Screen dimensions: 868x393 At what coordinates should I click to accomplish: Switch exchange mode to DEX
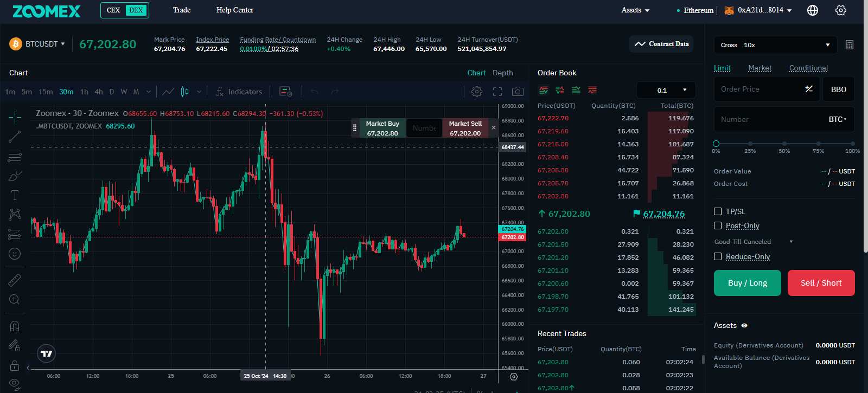[x=136, y=10]
